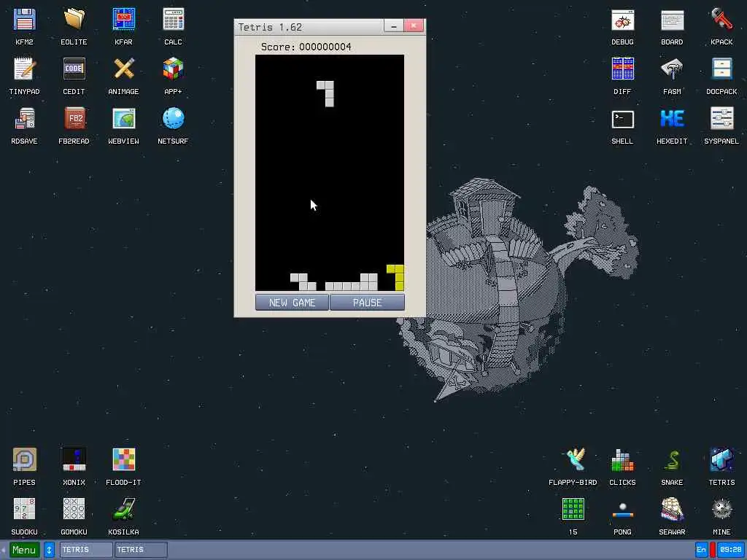Launch the EOLITE folder icon
Screen dimensions: 747x560
[74, 20]
